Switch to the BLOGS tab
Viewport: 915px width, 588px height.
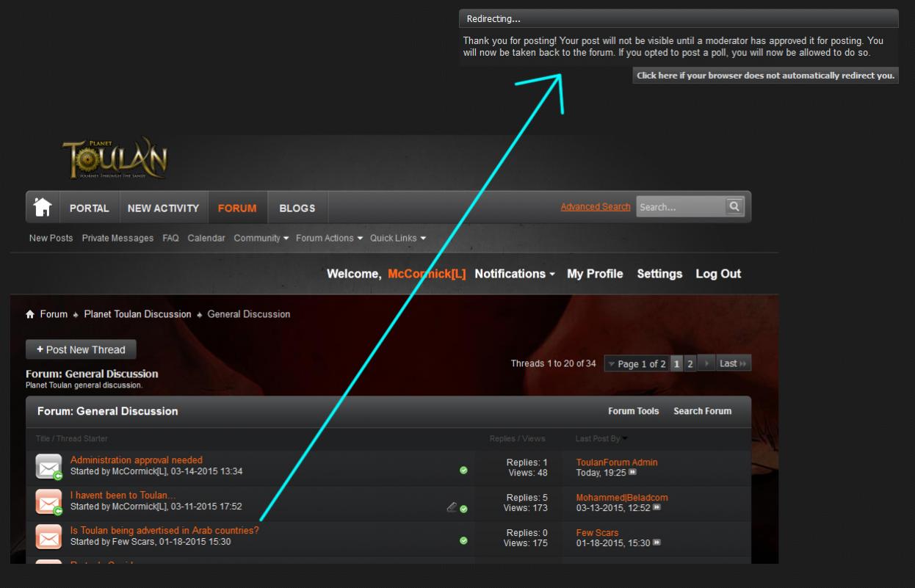297,208
